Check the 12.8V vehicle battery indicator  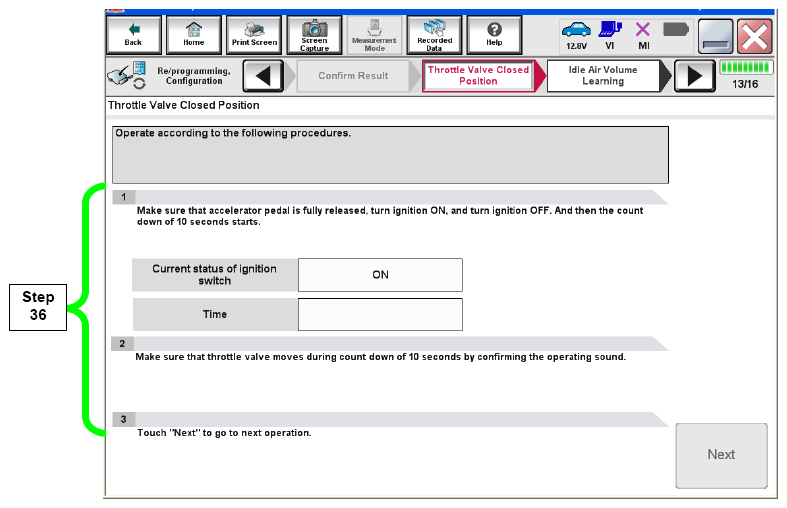pyautogui.click(x=577, y=35)
